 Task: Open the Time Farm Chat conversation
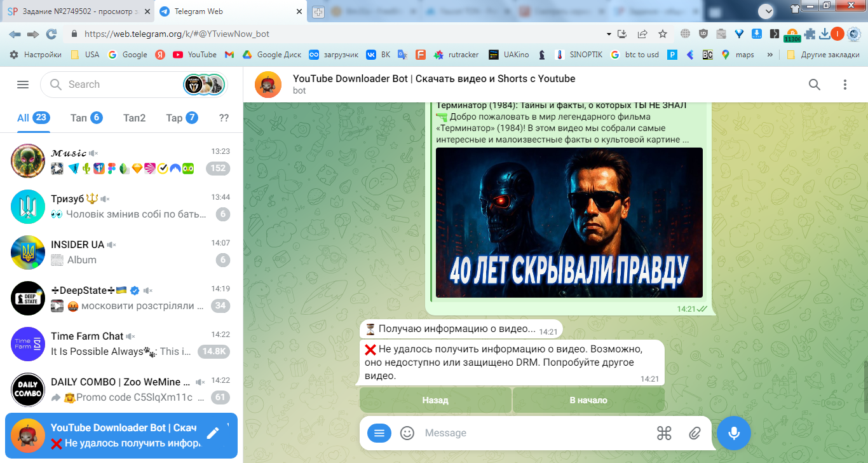click(121, 344)
